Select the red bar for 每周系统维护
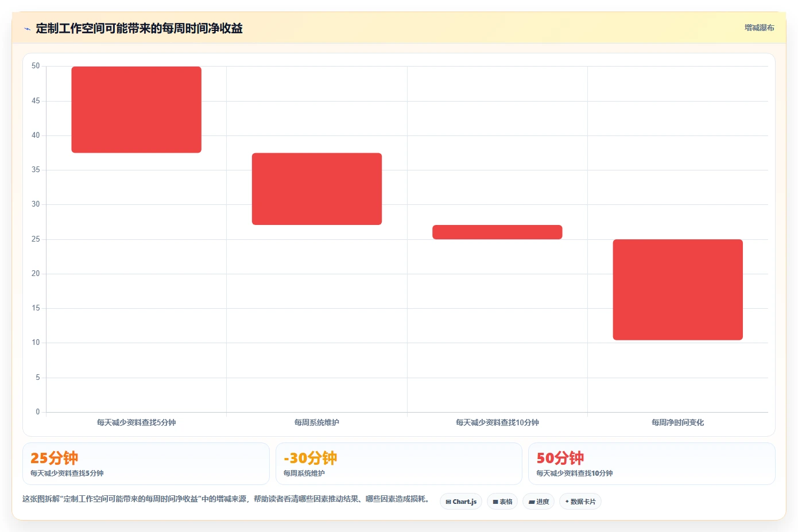Viewport: 798px width, 532px height. (x=317, y=189)
